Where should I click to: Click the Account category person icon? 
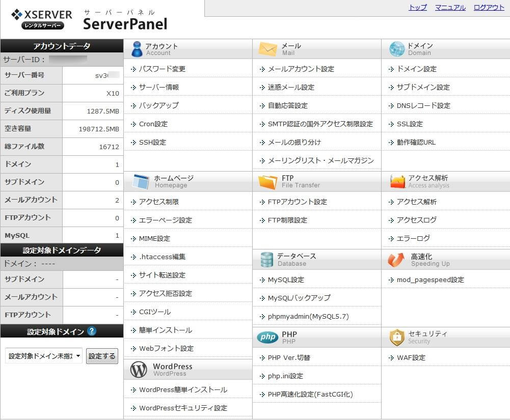pyautogui.click(x=137, y=49)
